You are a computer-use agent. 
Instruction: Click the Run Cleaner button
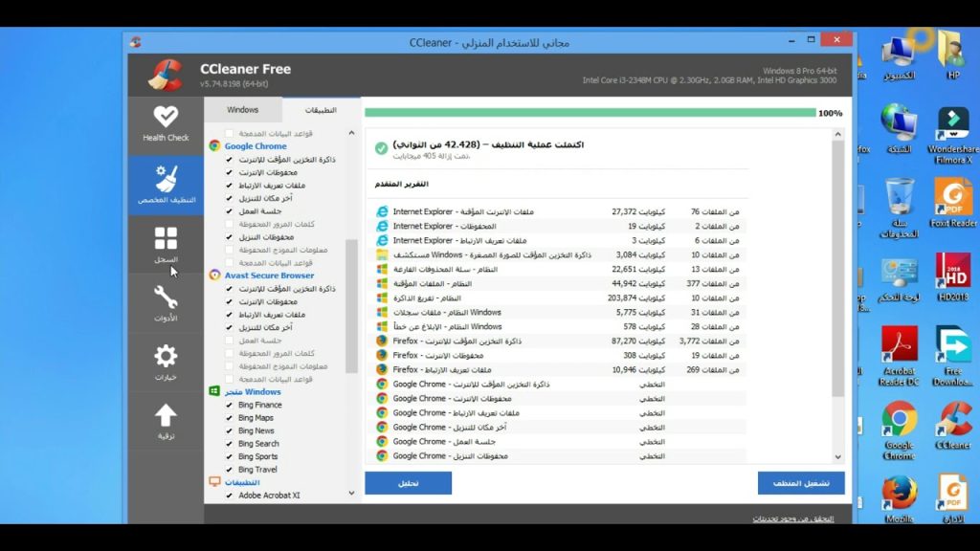[x=801, y=483]
